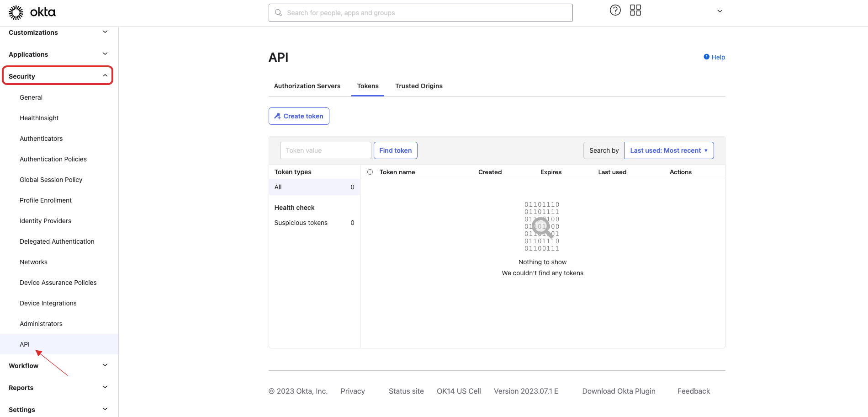Open the Status site link
Screen dimensions: 868x417
point(406,391)
